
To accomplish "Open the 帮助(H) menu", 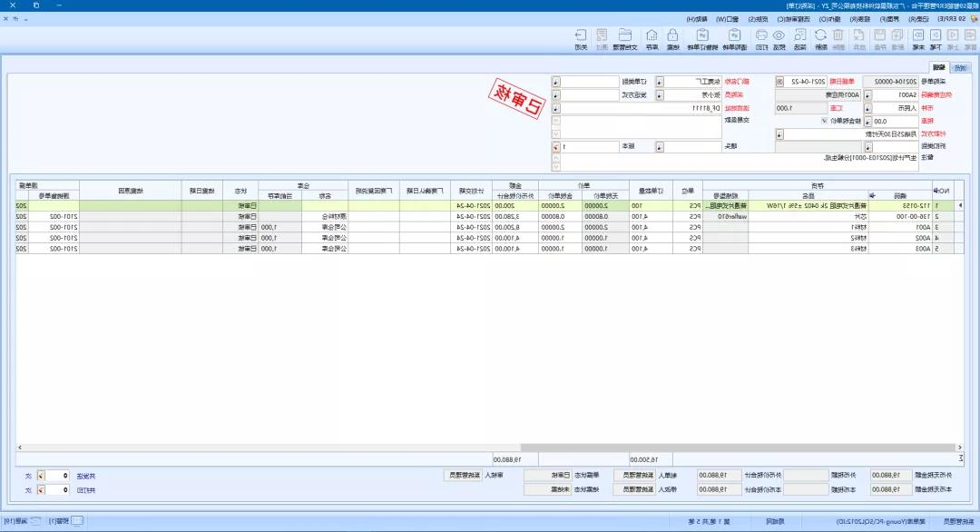I will [696, 18].
